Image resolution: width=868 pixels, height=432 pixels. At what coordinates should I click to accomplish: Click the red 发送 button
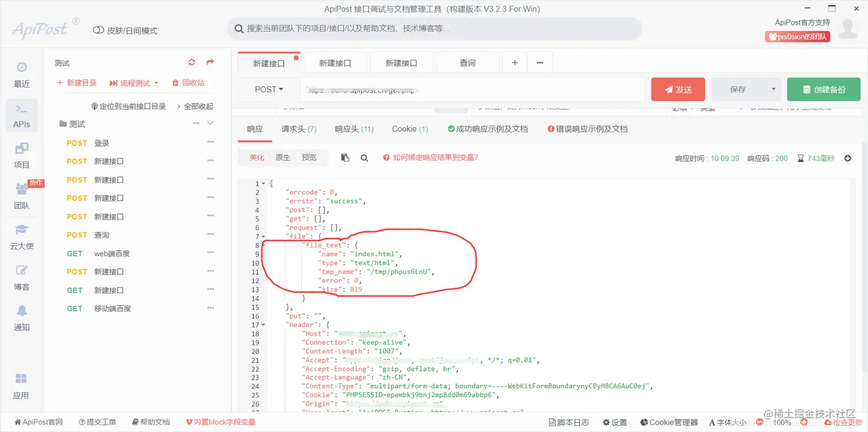tap(678, 90)
